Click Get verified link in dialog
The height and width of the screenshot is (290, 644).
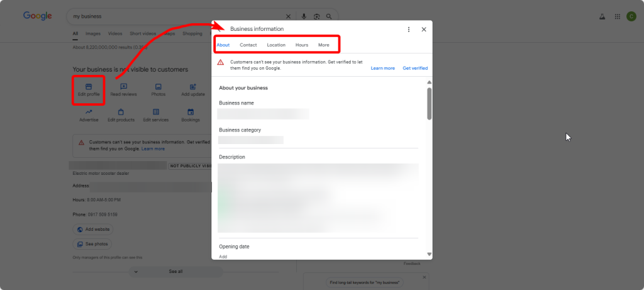coord(415,68)
